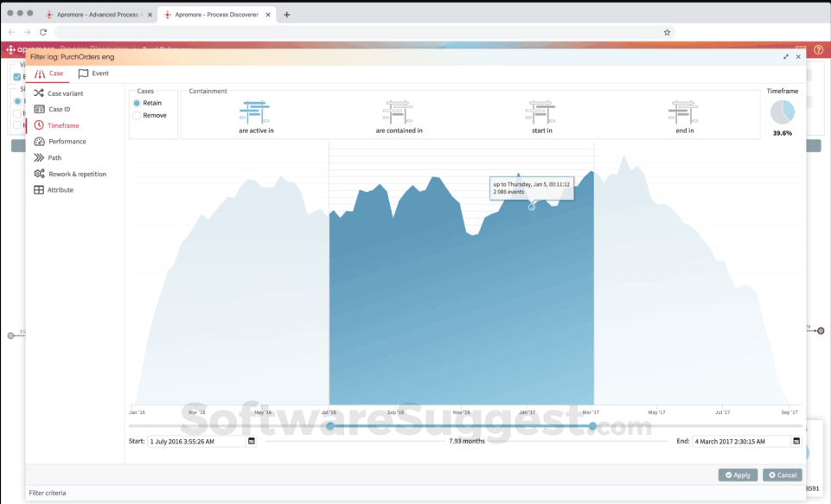This screenshot has height=504, width=831.
Task: Click the Timeframe pie chart showing 39.6%
Action: (x=783, y=113)
